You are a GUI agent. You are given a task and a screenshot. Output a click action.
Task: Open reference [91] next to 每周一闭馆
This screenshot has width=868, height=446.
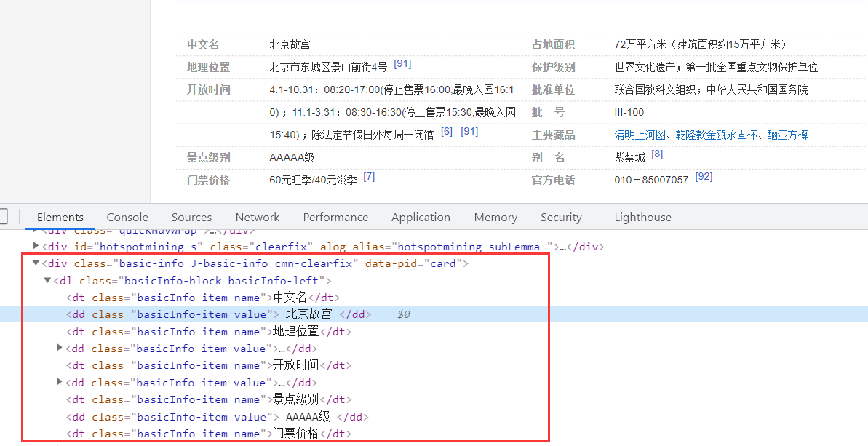469,132
